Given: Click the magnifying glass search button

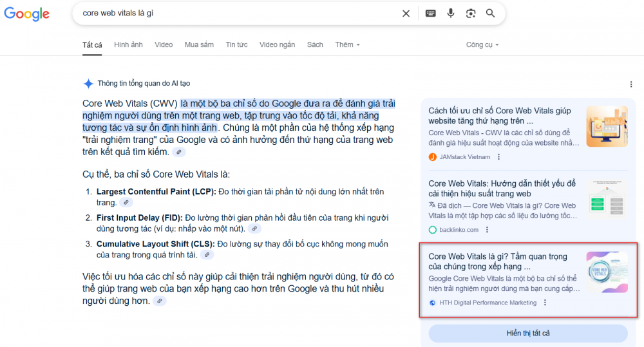Looking at the screenshot, I should tap(490, 14).
